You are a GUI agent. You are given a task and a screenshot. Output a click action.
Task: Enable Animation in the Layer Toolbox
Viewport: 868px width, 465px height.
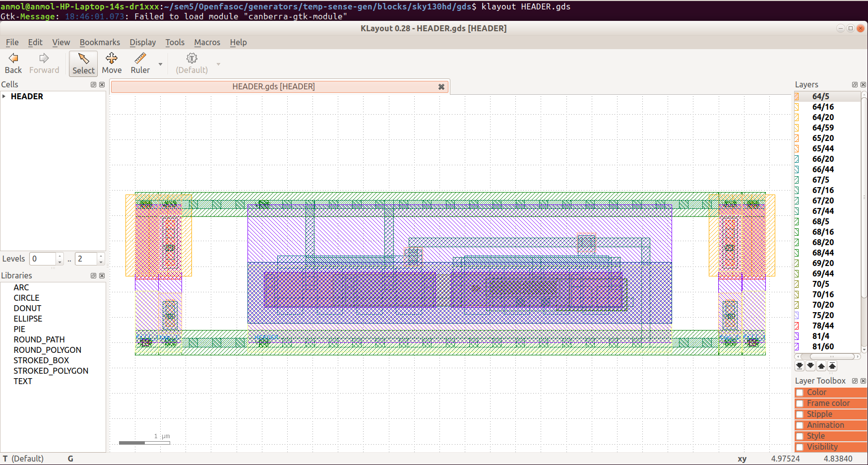[800, 425]
